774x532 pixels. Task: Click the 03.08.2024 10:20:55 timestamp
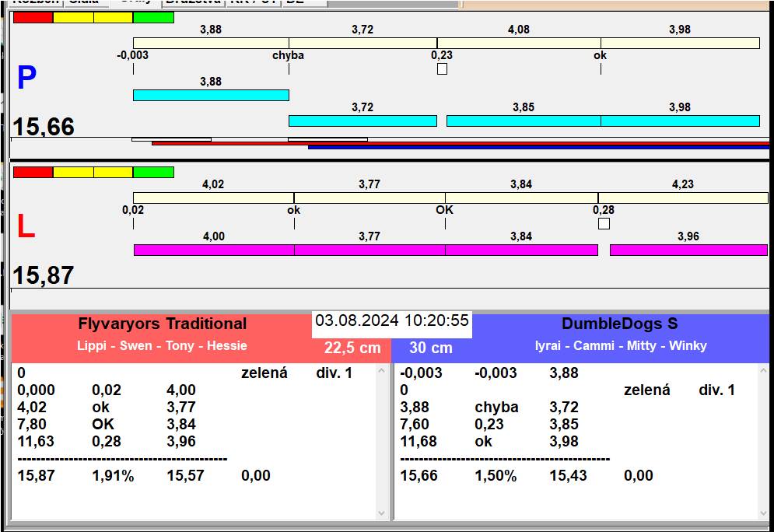click(x=392, y=320)
